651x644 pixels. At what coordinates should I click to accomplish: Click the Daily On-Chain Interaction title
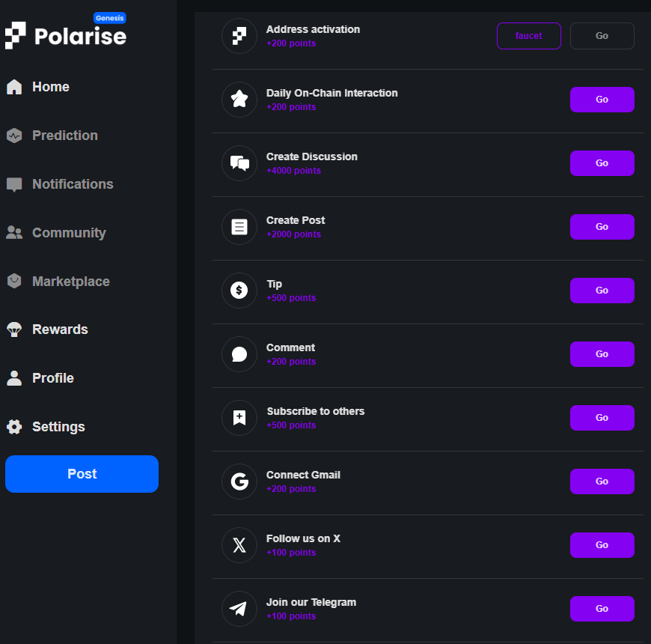point(332,93)
